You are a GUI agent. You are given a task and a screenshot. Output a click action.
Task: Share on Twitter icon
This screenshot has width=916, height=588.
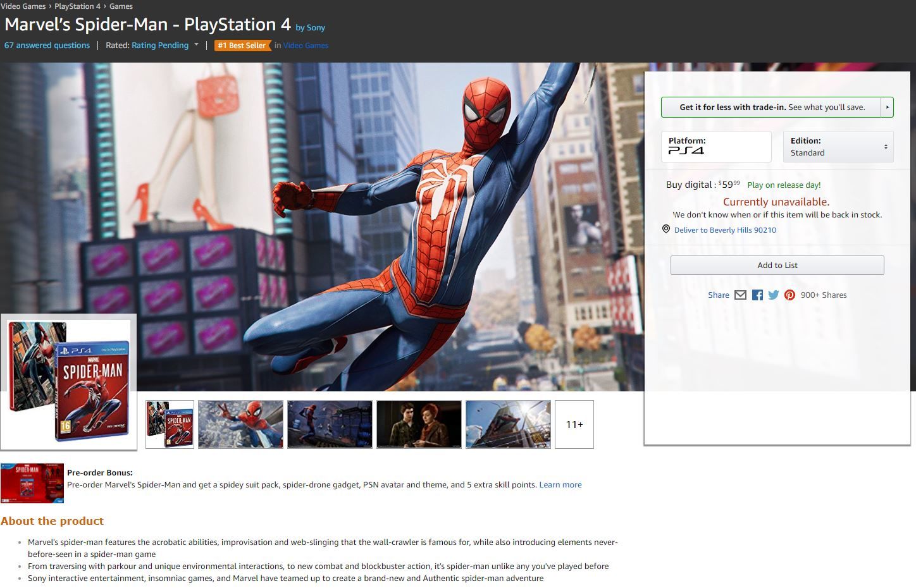tap(773, 295)
